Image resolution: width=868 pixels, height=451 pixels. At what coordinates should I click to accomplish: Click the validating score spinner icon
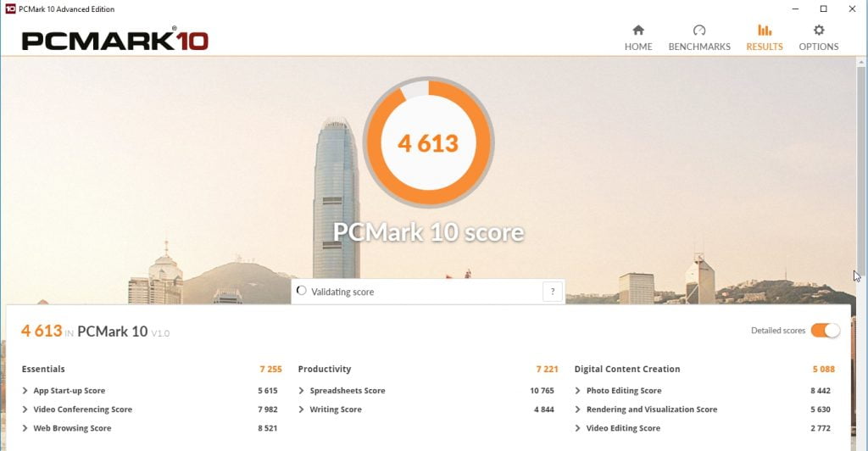(301, 291)
